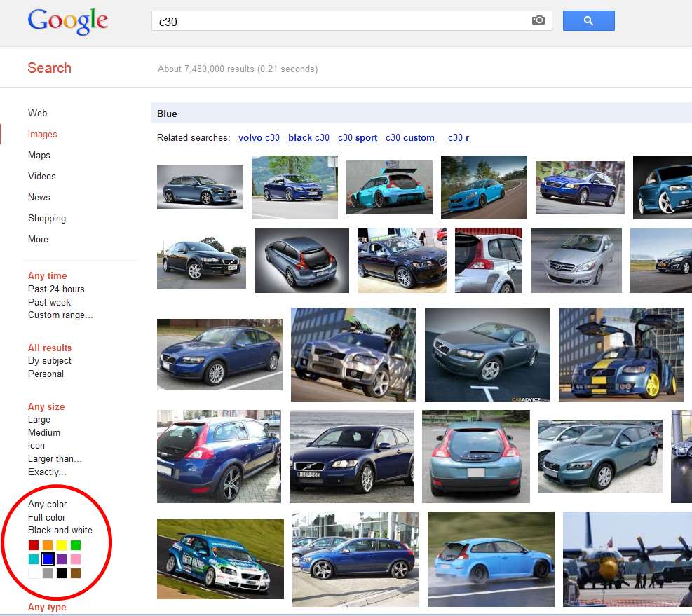Select the green color swatch
Screen dimensions: 692x616
pyautogui.click(x=76, y=545)
